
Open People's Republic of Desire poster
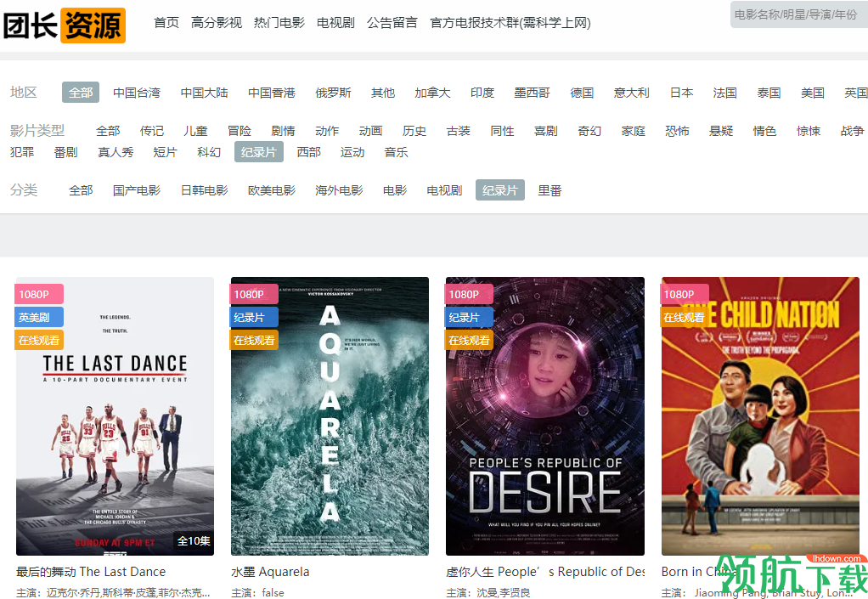(x=545, y=416)
